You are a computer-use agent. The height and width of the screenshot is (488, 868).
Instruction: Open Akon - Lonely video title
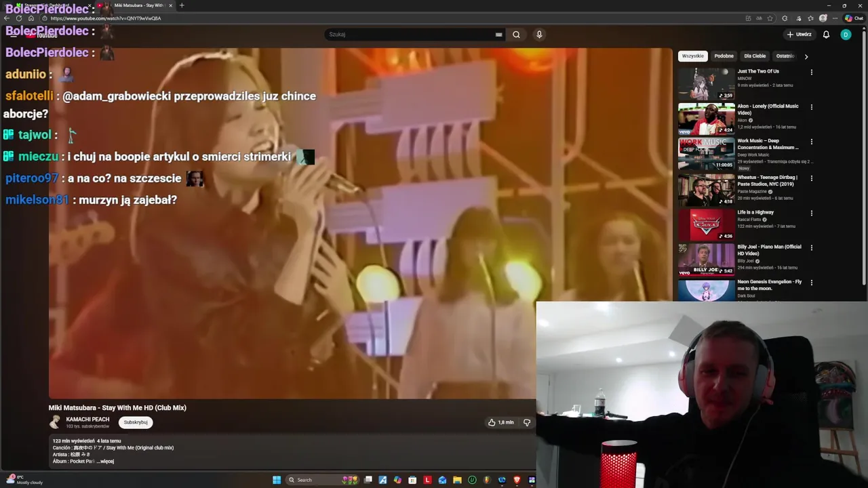768,110
